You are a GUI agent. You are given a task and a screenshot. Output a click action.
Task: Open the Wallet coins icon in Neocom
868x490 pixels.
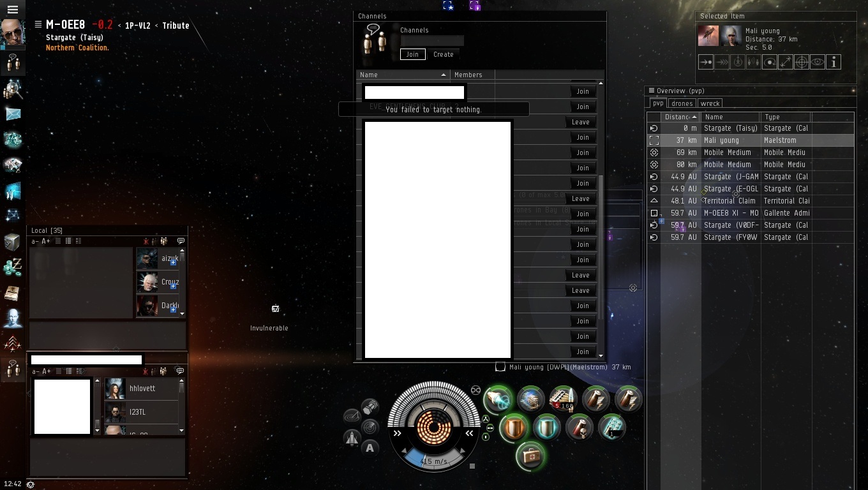(13, 267)
